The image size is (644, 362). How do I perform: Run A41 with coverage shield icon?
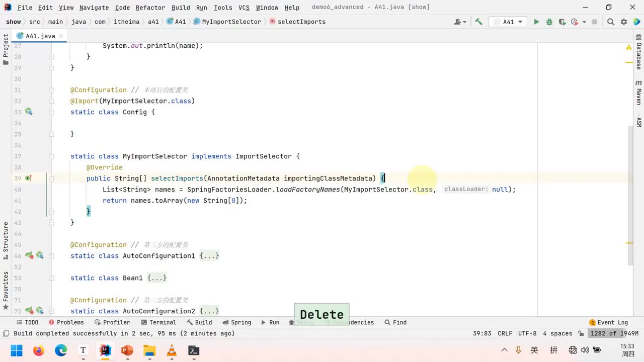[562, 22]
